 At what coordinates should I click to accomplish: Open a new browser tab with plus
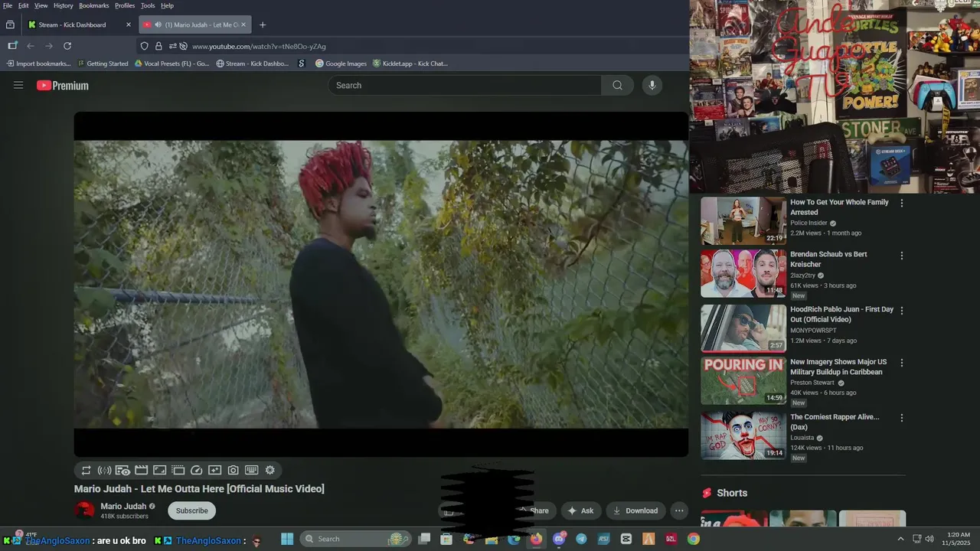point(263,24)
